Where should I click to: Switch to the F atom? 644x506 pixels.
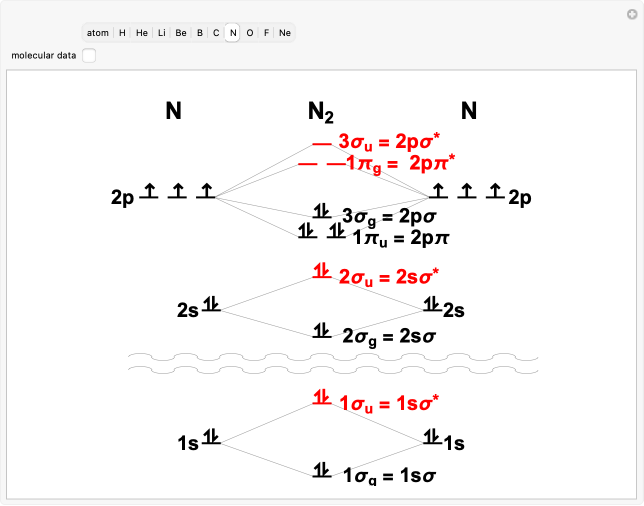pyautogui.click(x=267, y=33)
